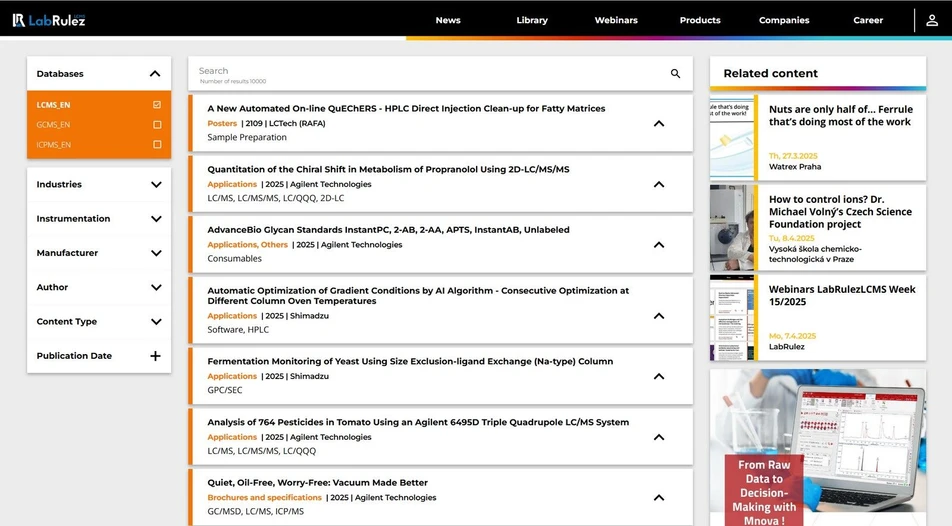
Task: Collapse the 764 Pesticides in Tomato chevron
Action: [659, 437]
